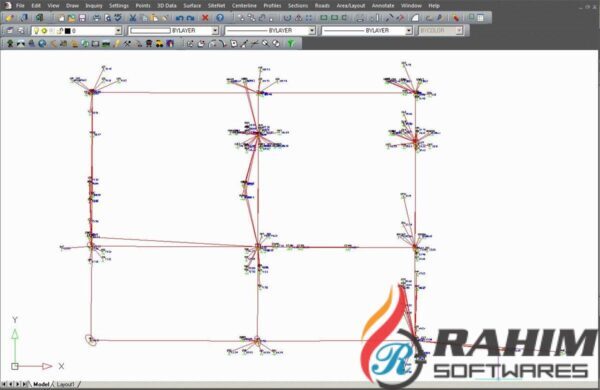Expand the layer list dropdown arrow
Viewport: 600px width, 390px height.
118,31
